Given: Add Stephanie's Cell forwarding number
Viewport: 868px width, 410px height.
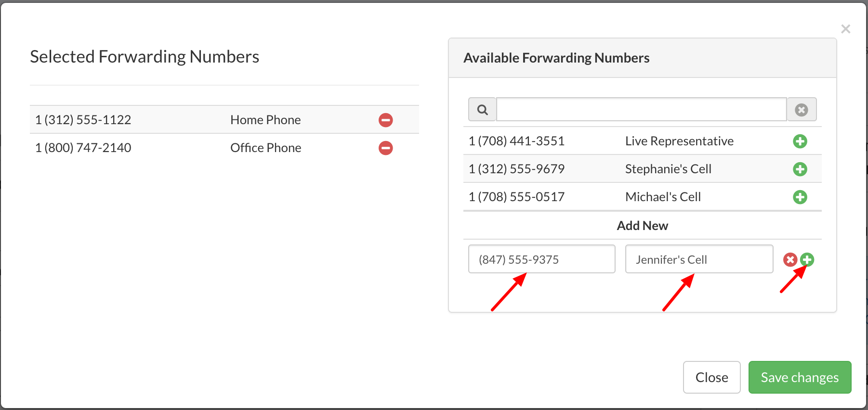Looking at the screenshot, I should coord(800,169).
